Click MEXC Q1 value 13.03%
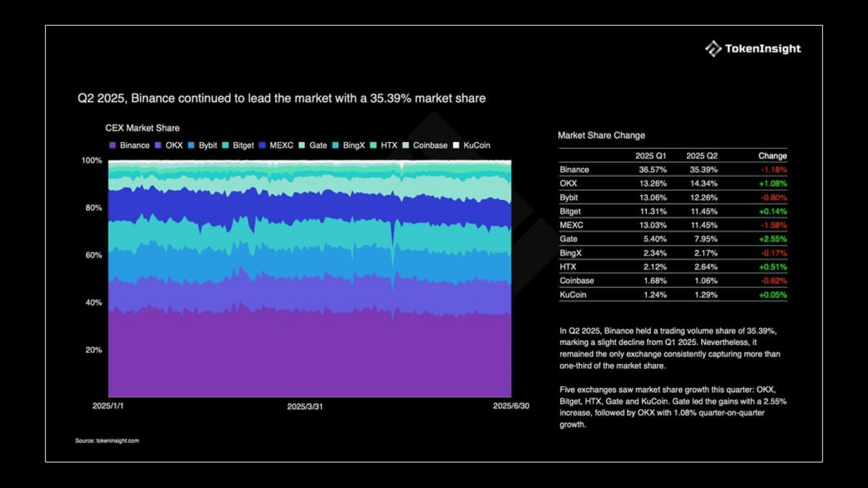Image resolution: width=868 pixels, height=488 pixels. (x=653, y=225)
